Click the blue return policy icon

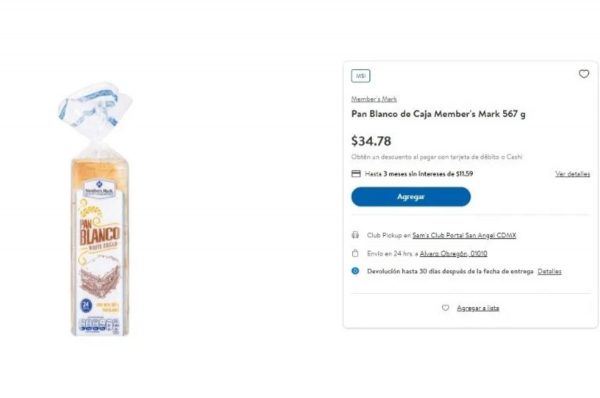(x=355, y=271)
